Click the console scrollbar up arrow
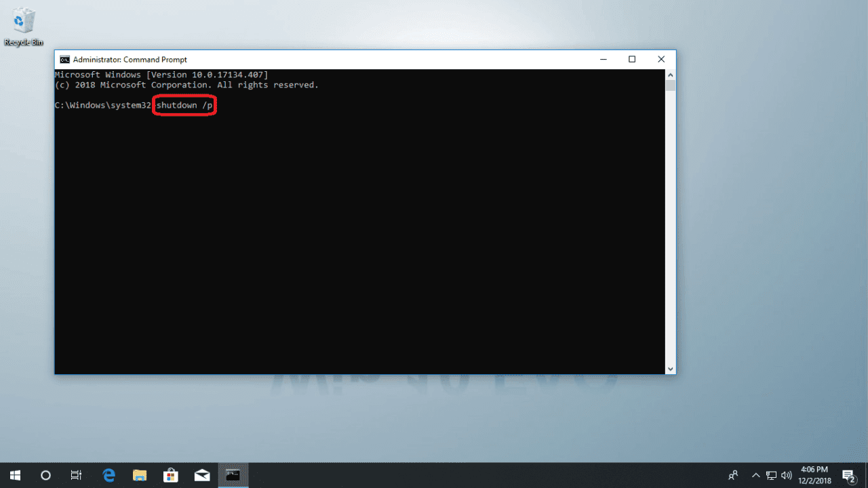The height and width of the screenshot is (488, 868). (x=671, y=75)
